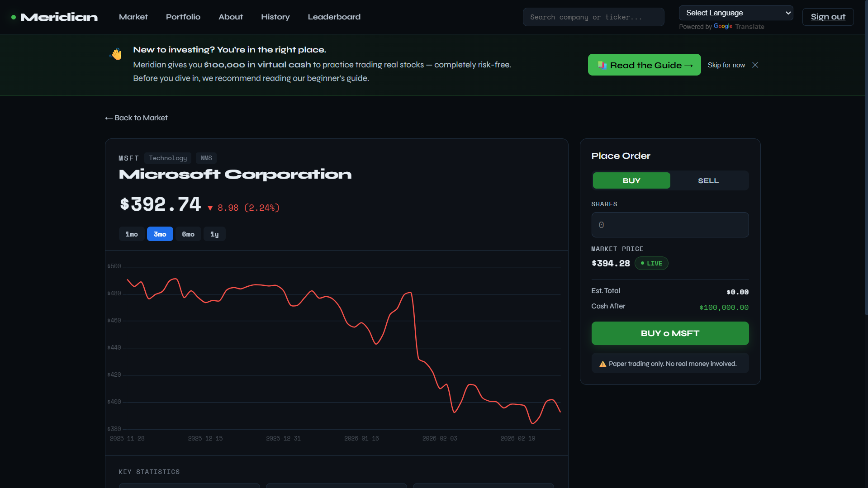This screenshot has height=488, width=868.
Task: Click the 8.98 (2.24%) change text
Action: pos(248,208)
